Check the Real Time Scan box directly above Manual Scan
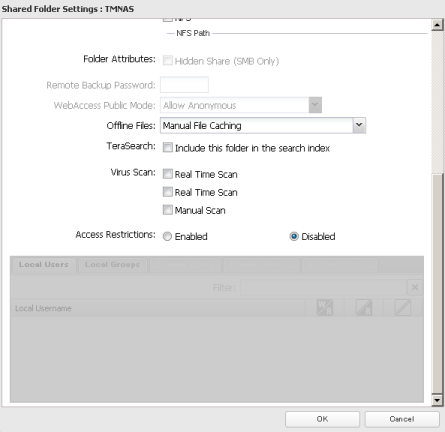445x432 pixels. point(168,192)
